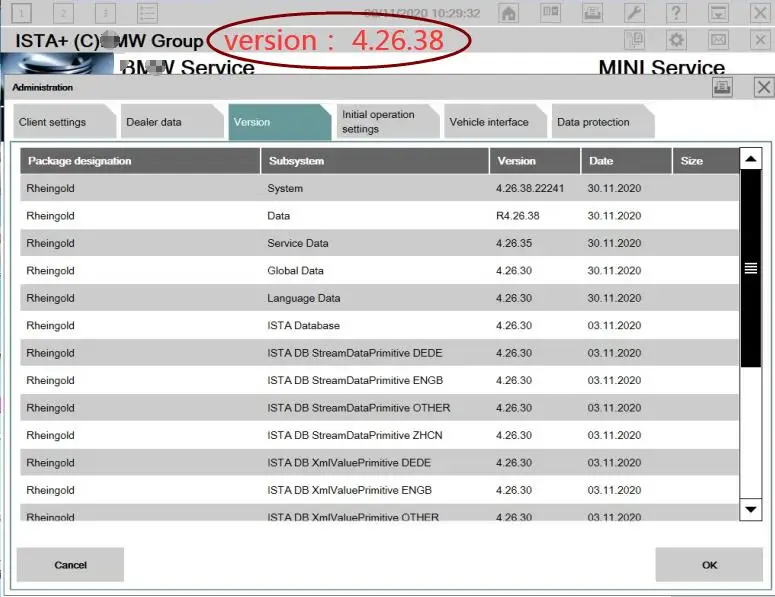
Task: Select ISTA DB XmlValuePrimitive DEDE row
Action: (x=379, y=463)
